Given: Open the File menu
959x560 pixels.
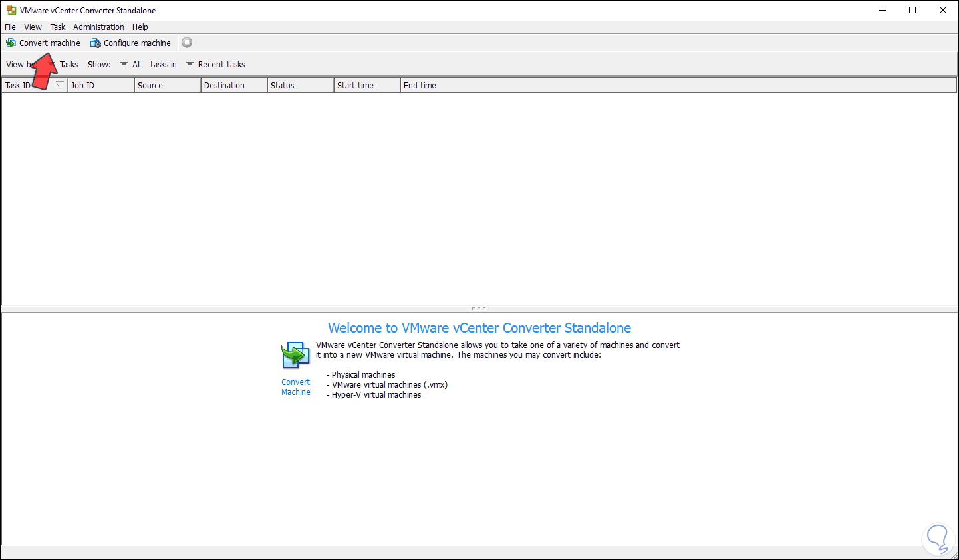Looking at the screenshot, I should coord(10,27).
